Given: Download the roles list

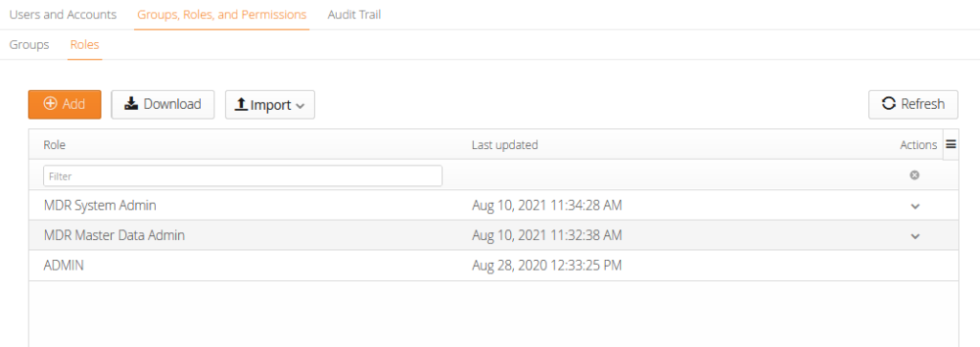Looking at the screenshot, I should click(163, 104).
